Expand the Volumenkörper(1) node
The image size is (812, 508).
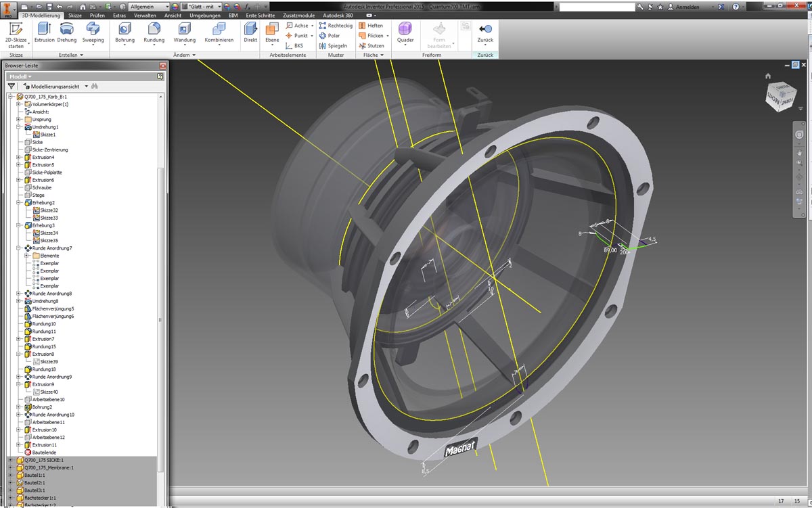(19, 104)
